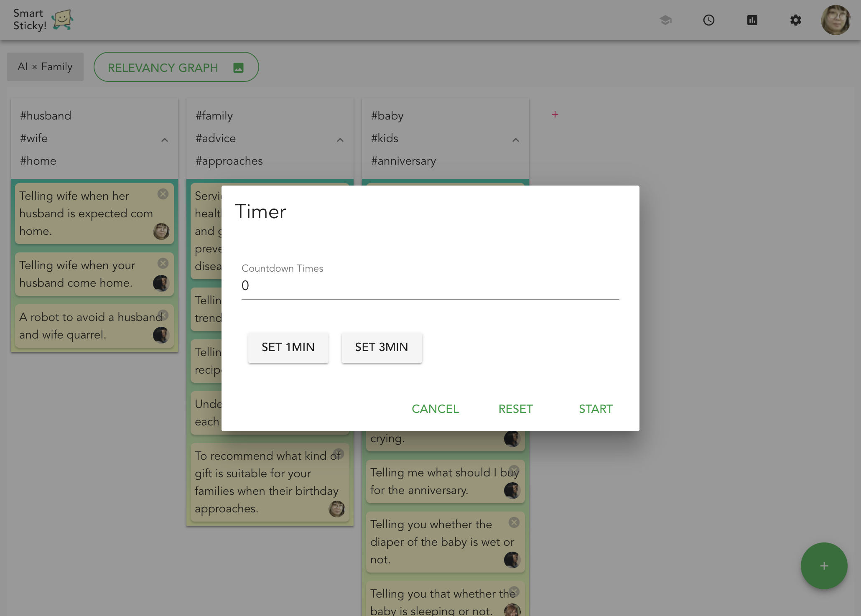
Task: Open the Relevancy Graph
Action: click(x=176, y=67)
